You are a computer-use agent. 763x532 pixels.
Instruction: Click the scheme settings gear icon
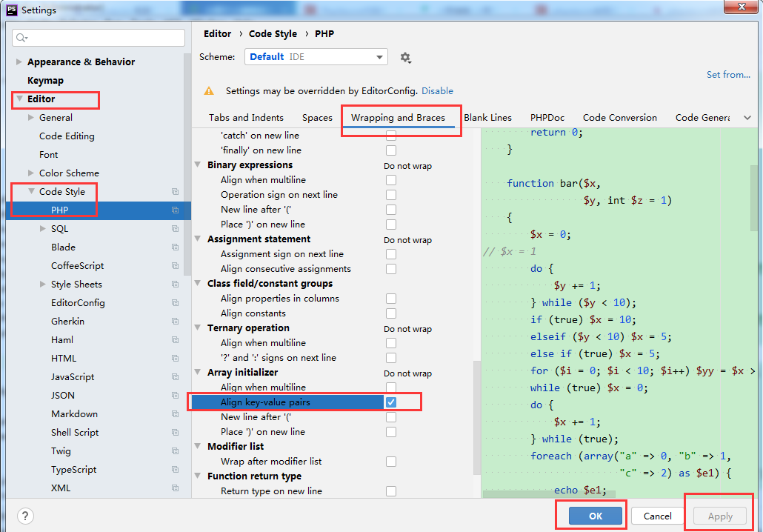405,58
